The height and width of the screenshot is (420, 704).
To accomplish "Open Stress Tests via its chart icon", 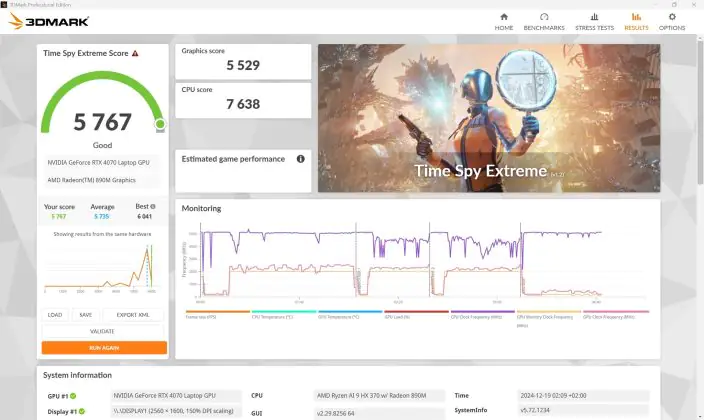I will 594,17.
